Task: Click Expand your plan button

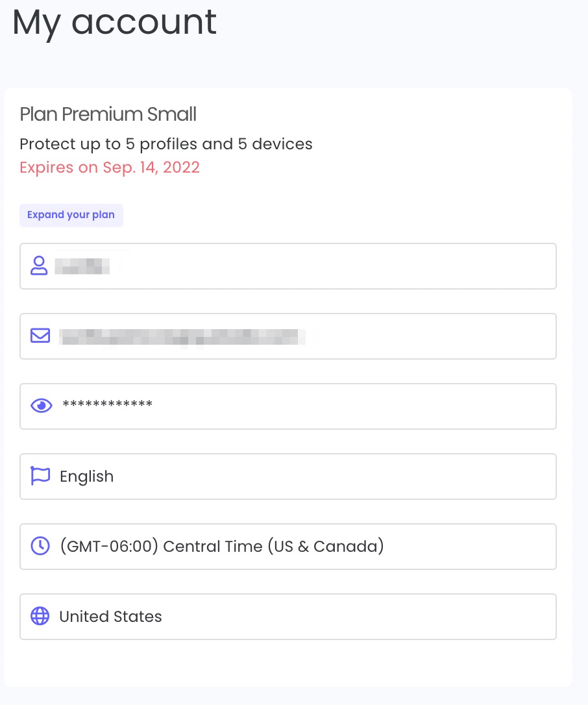Action: click(71, 216)
